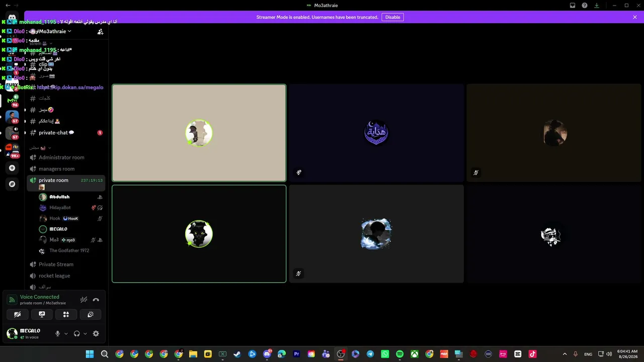Join rocket league voice channel
The image size is (644, 362).
(66, 276)
